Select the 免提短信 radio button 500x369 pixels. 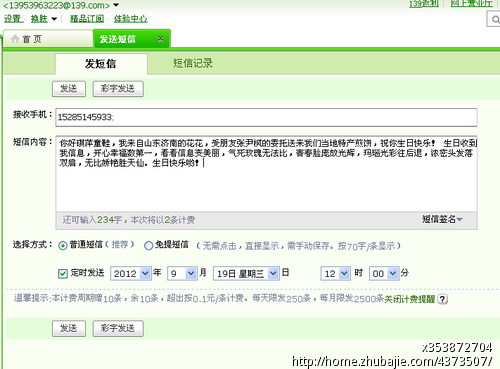[x=148, y=246]
